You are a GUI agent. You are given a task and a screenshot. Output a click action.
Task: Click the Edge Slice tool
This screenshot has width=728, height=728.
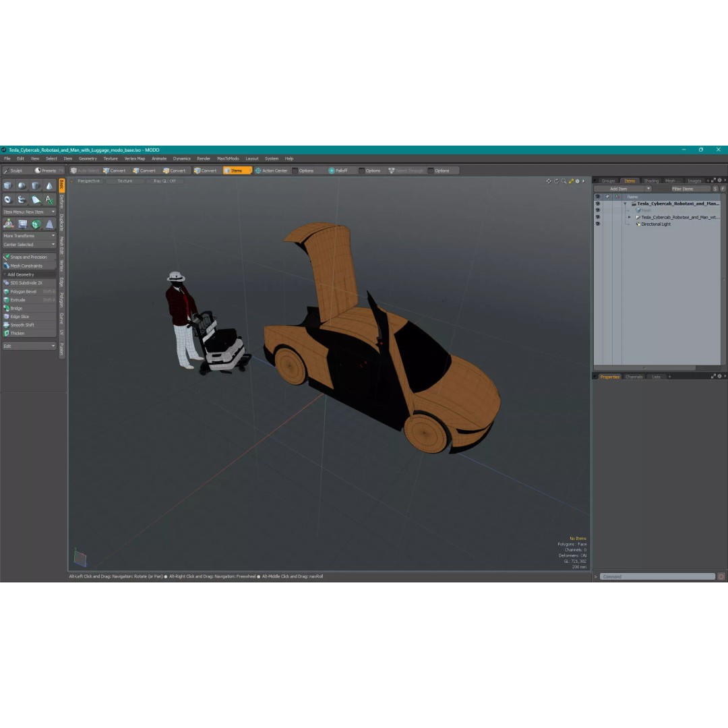pyautogui.click(x=29, y=317)
